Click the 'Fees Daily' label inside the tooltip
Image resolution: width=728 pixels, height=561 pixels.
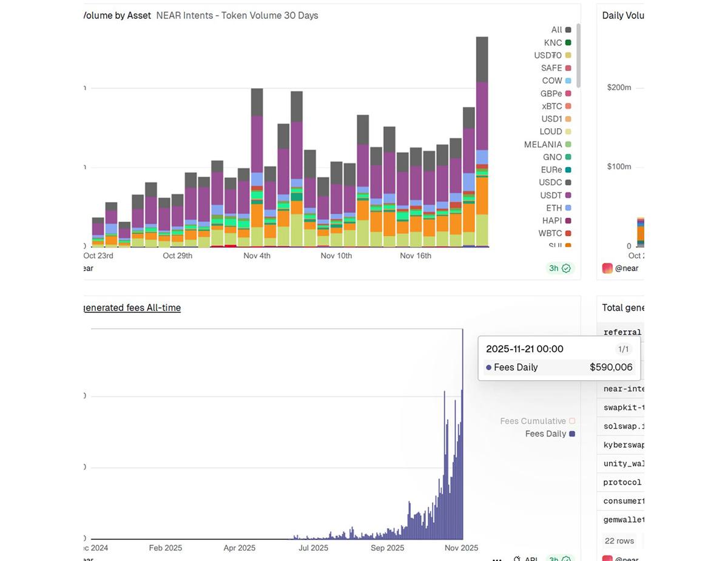coord(516,367)
